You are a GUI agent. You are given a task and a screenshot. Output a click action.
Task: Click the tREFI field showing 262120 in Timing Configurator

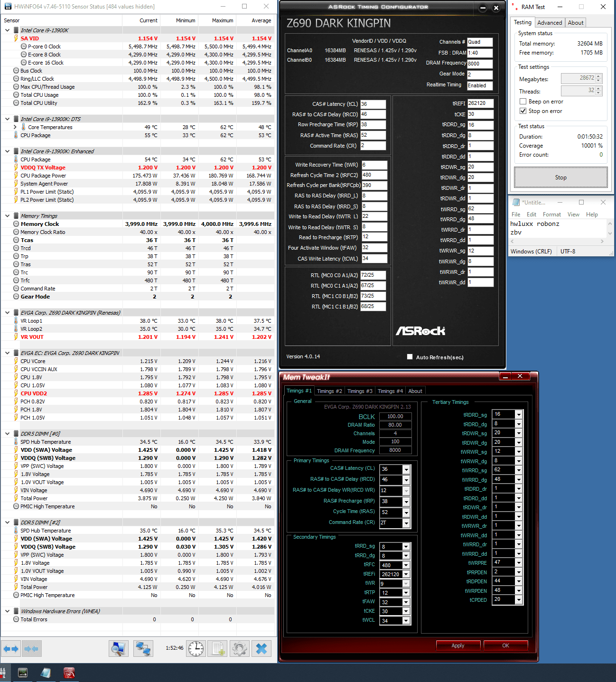(480, 103)
